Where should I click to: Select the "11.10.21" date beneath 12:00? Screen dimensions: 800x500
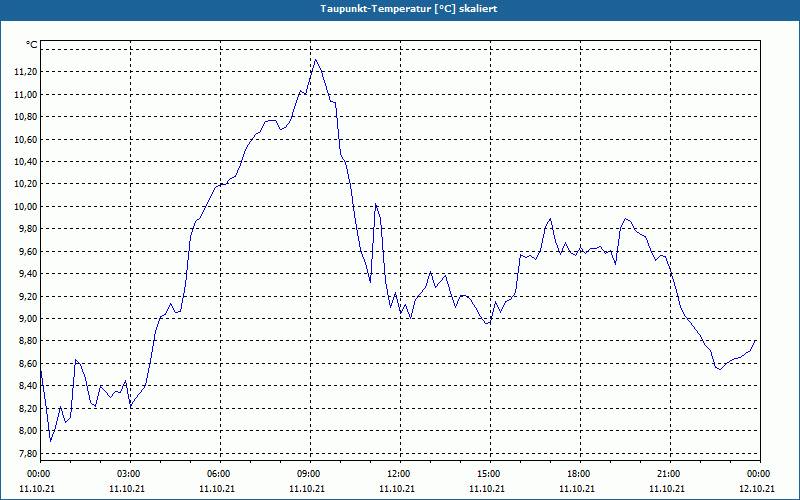tap(397, 489)
